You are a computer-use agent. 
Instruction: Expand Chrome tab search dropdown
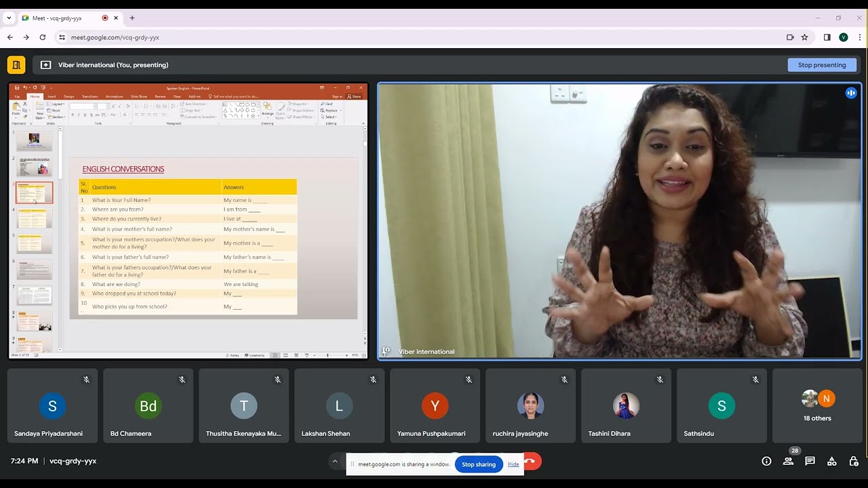[9, 18]
